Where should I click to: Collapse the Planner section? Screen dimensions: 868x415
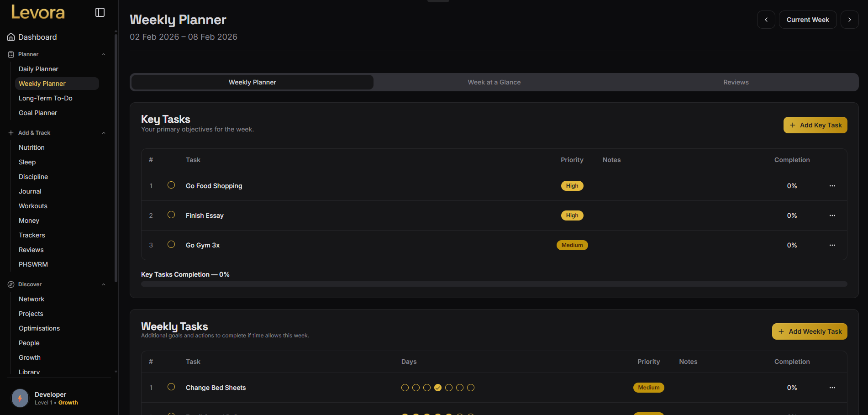coord(104,54)
